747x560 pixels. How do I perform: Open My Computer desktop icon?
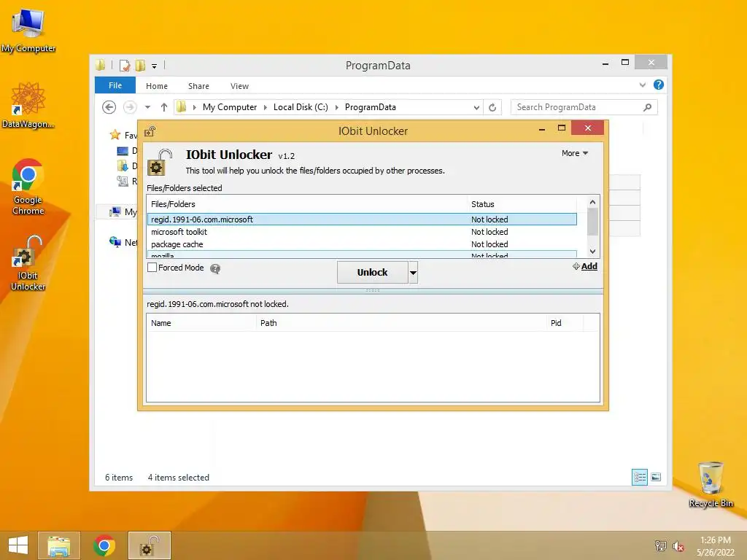click(28, 29)
